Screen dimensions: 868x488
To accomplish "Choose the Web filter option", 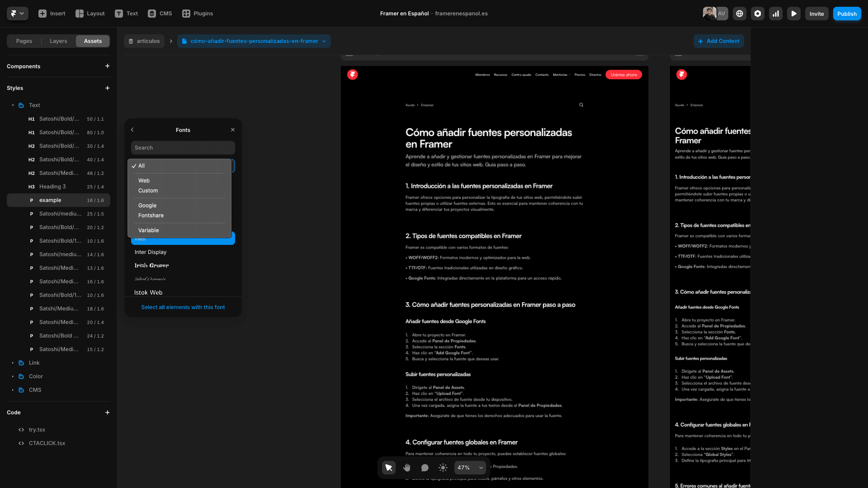I will coord(179,181).
